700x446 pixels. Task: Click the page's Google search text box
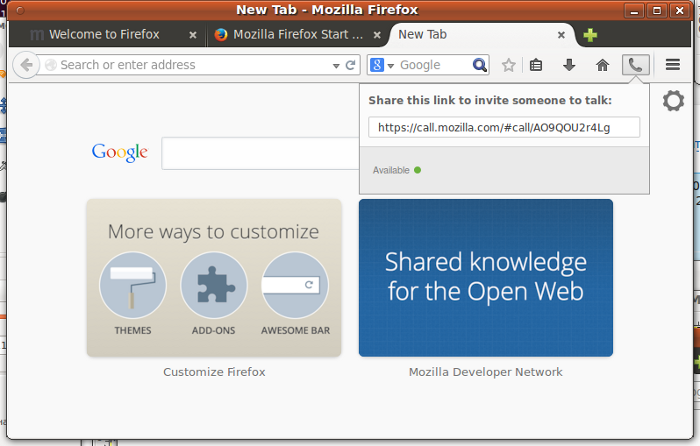[x=260, y=154]
